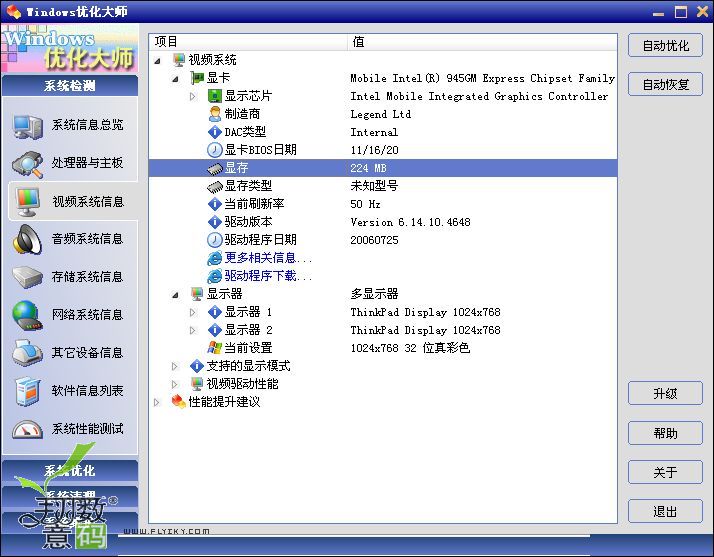Viewport: 714px width, 557px height.
Task: Click the 自动恢复 button
Action: (x=665, y=84)
